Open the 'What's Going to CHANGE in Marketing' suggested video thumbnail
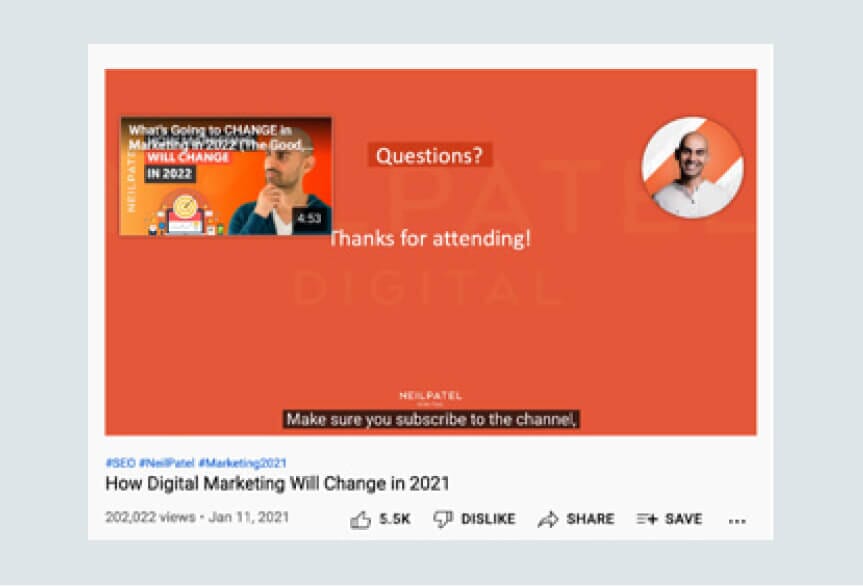Image resolution: width=863 pixels, height=586 pixels. pyautogui.click(x=226, y=176)
